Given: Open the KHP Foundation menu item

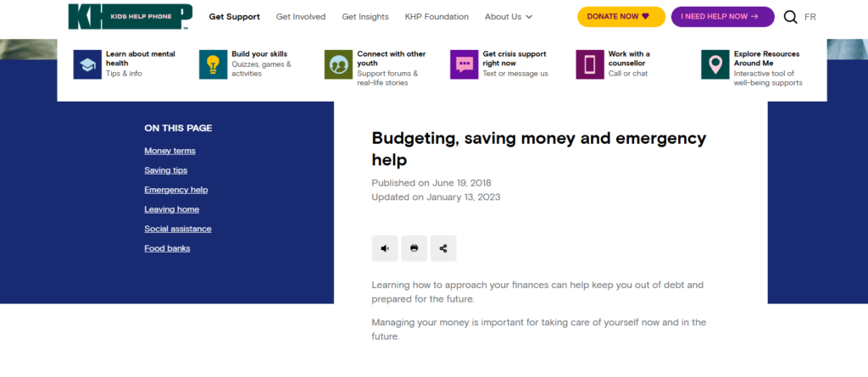Looking at the screenshot, I should coord(437,17).
